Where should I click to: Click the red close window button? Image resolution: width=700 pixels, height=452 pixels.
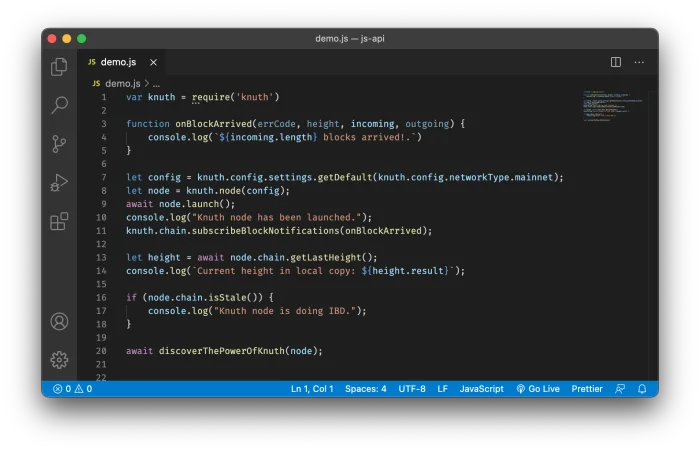click(52, 38)
